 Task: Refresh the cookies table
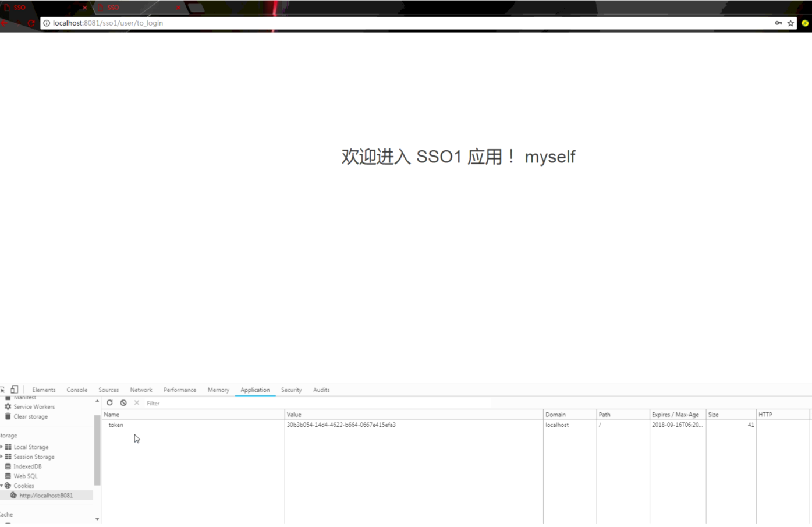click(x=109, y=402)
